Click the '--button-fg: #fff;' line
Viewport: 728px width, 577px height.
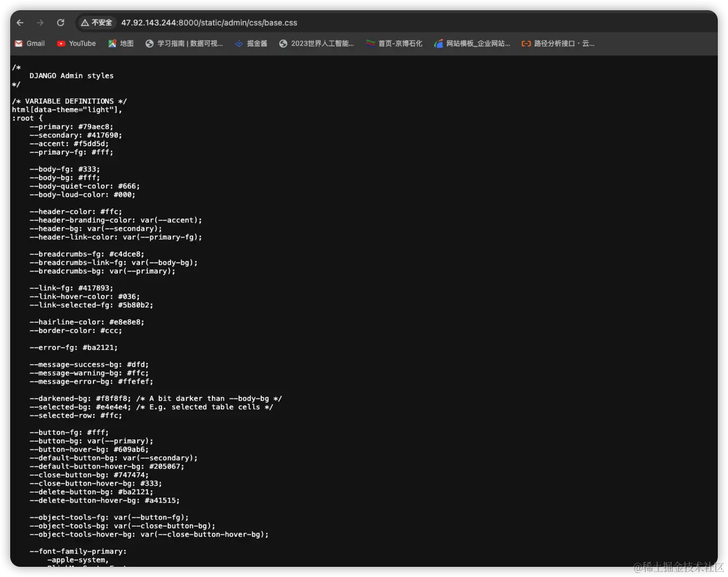(x=69, y=433)
